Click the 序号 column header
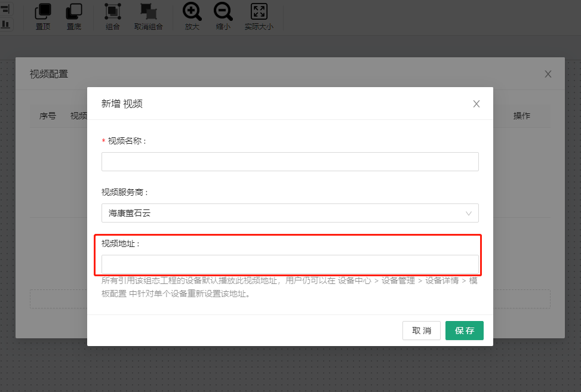581x392 pixels. [x=48, y=116]
